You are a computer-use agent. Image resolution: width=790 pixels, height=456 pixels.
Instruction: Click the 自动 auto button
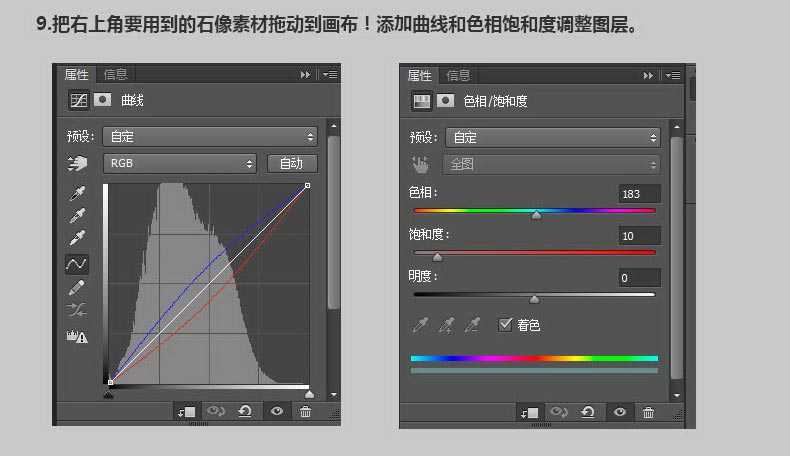[x=292, y=163]
